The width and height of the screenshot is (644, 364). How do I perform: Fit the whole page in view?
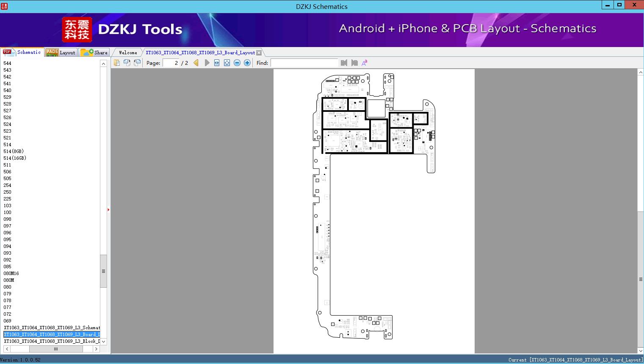pyautogui.click(x=227, y=63)
